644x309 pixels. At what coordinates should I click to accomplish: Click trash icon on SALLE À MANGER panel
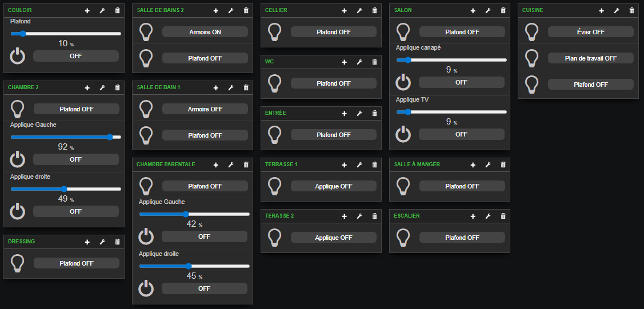(x=503, y=164)
